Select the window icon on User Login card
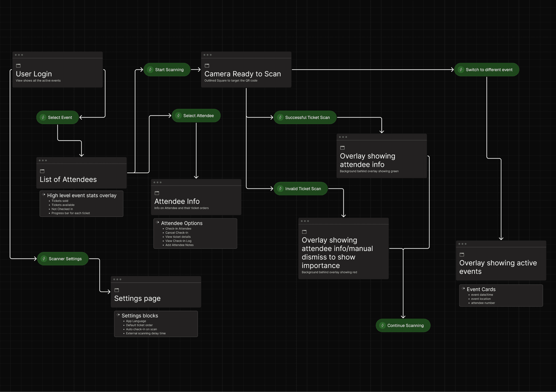The width and height of the screenshot is (556, 392). (x=18, y=65)
